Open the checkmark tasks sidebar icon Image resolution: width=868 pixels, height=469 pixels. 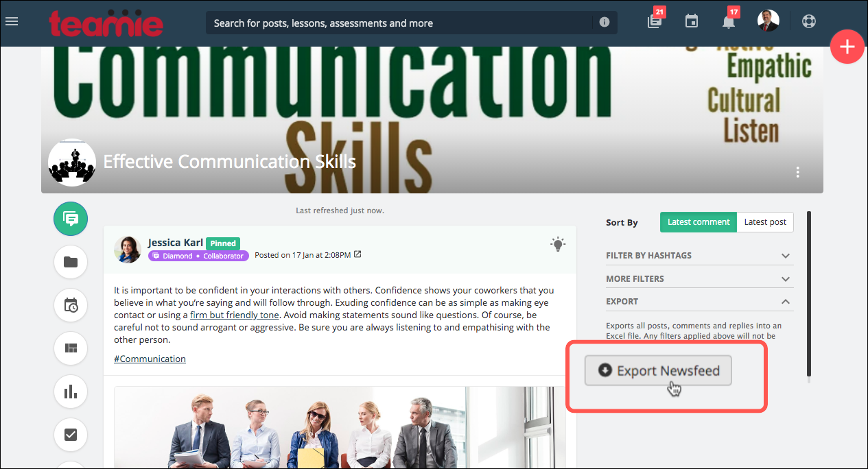71,435
